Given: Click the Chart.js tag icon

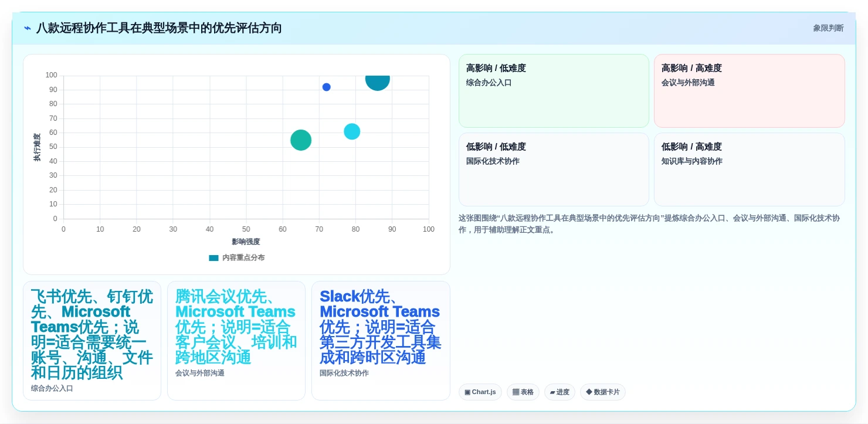Looking at the screenshot, I should click(467, 392).
